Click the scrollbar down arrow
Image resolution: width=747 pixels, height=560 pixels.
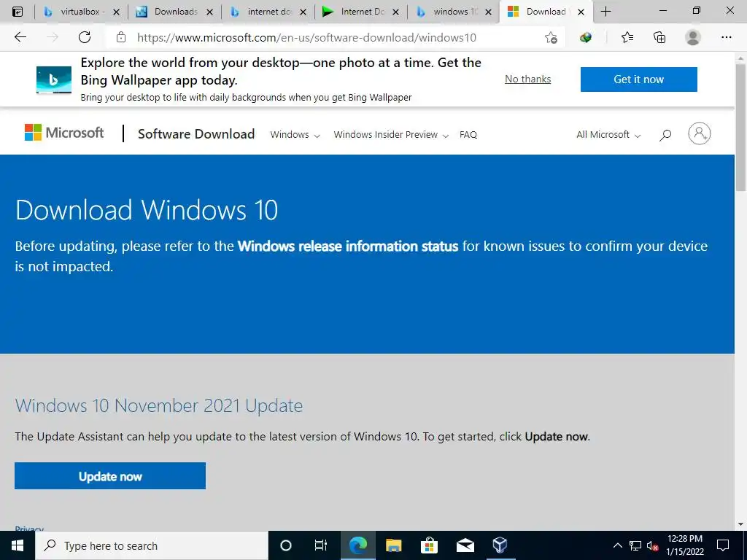coord(740,524)
